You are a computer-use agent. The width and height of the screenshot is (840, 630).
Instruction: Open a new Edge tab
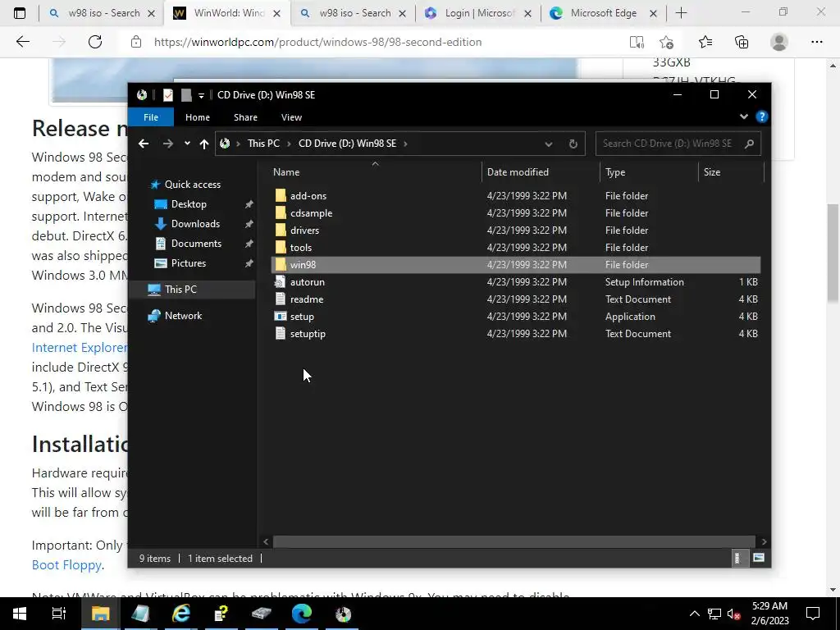click(681, 13)
